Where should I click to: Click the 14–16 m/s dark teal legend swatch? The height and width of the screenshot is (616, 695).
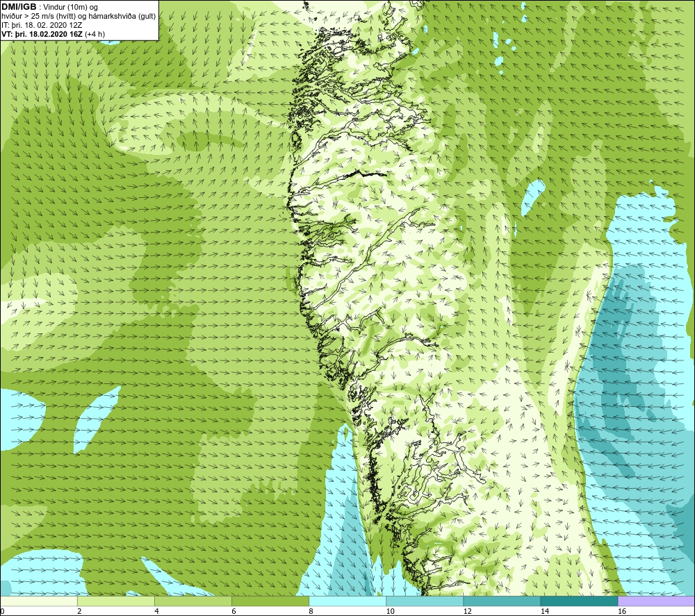(578, 601)
